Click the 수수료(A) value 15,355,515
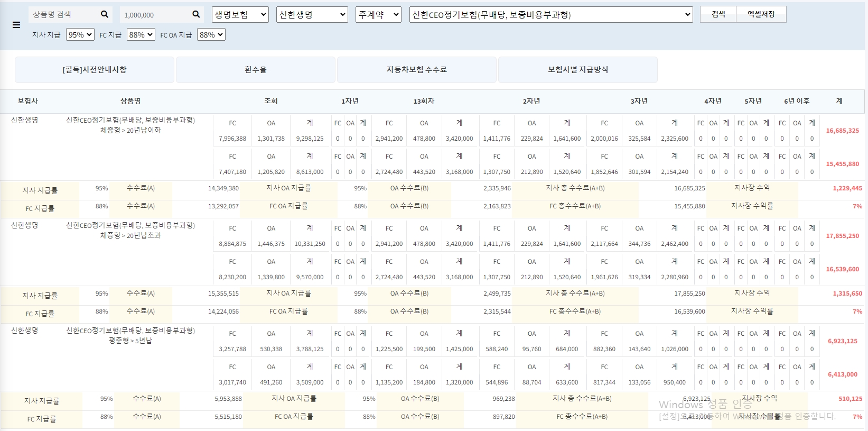Screen dimensions: 868x431 pos(223,294)
